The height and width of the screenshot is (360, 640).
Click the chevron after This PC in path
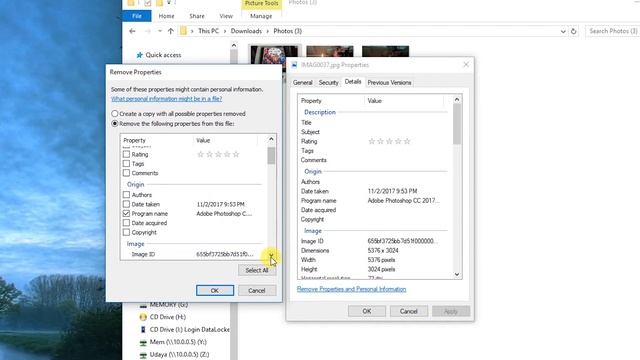pos(224,31)
